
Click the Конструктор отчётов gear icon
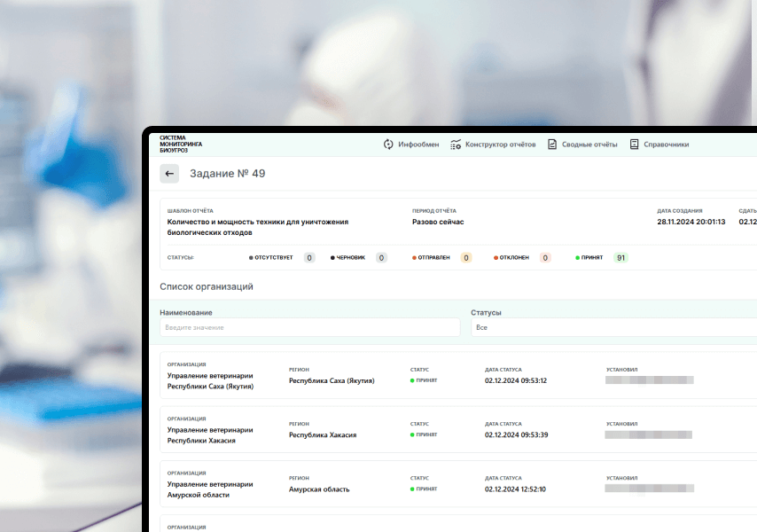pos(456,145)
